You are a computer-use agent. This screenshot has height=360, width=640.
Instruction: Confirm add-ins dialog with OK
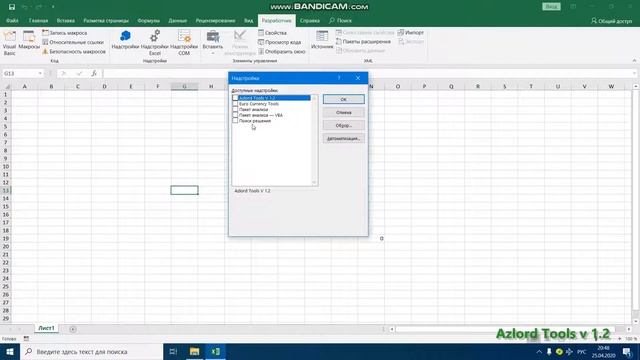point(344,99)
